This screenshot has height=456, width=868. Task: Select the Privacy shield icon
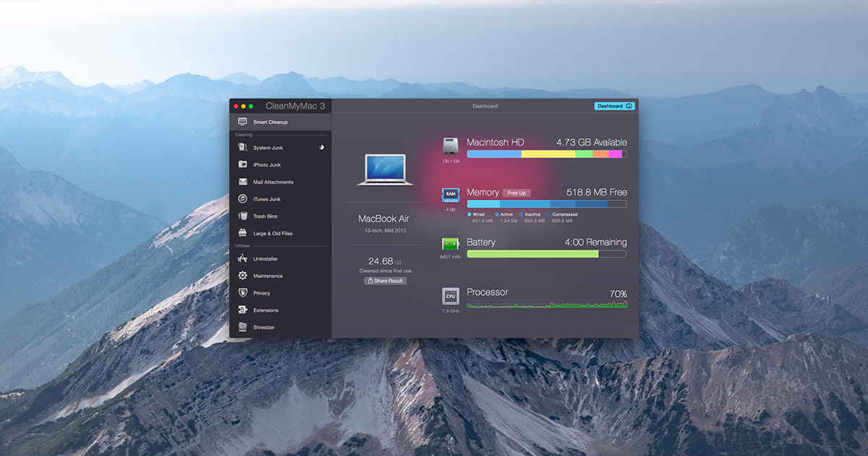coord(244,293)
